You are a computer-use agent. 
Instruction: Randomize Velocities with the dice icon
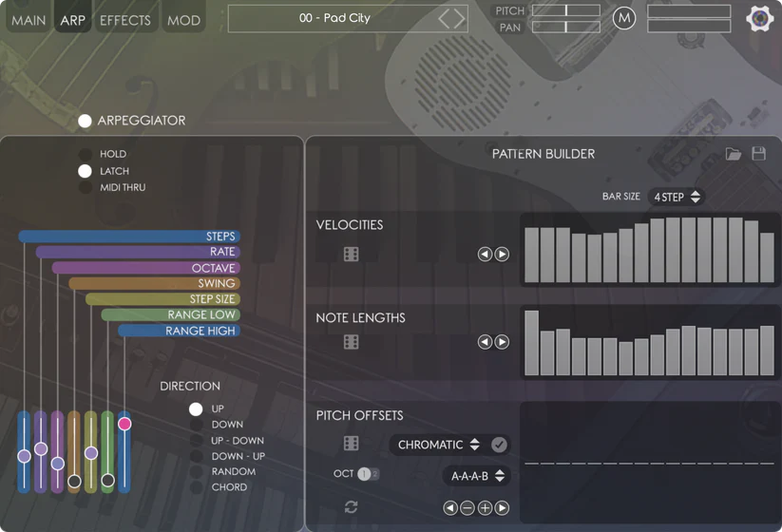pyautogui.click(x=352, y=255)
